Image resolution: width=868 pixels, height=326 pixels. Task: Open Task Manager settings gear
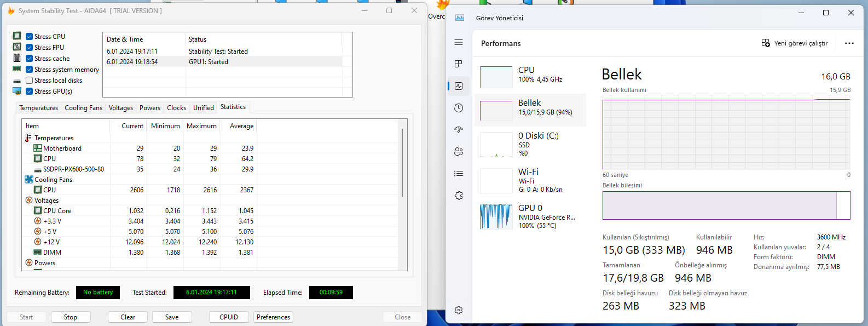pos(459,310)
